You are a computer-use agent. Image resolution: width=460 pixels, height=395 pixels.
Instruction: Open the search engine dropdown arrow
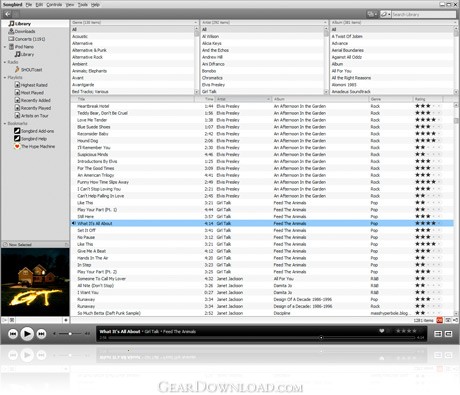coord(389,14)
